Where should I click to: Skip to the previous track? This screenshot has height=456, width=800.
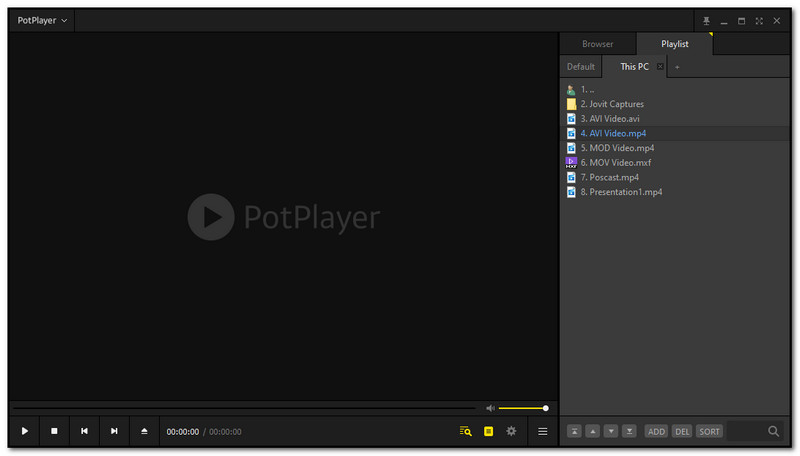(x=84, y=431)
